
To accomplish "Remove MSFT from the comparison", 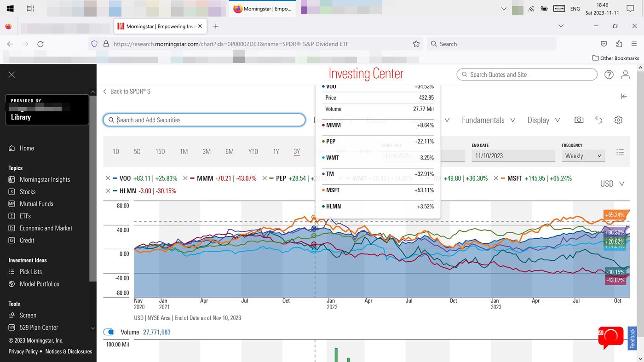I will click(496, 178).
